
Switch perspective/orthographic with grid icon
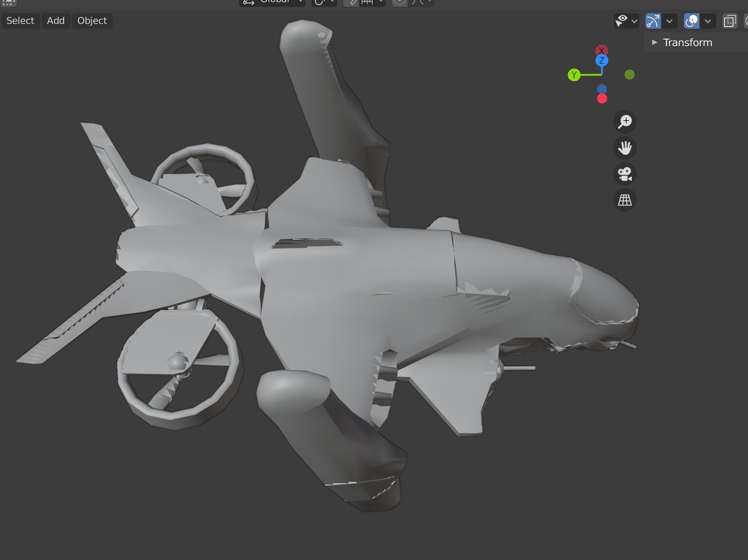coord(625,200)
